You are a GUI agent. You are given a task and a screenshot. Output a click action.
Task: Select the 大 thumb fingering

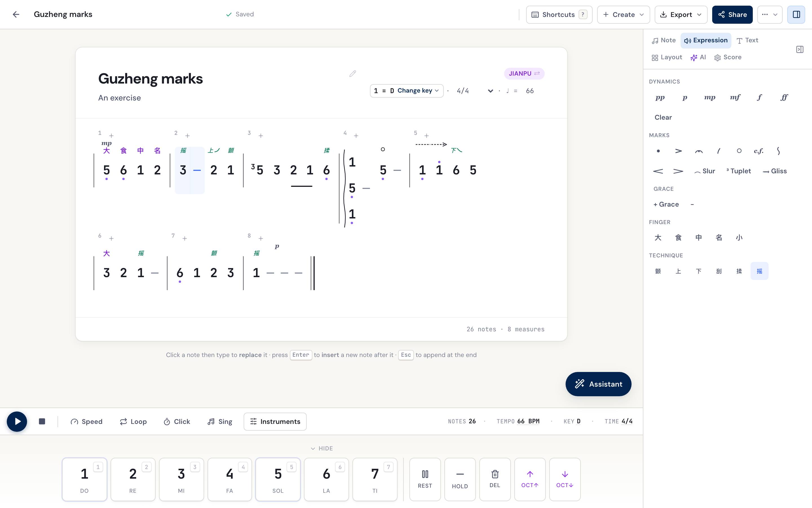click(658, 238)
